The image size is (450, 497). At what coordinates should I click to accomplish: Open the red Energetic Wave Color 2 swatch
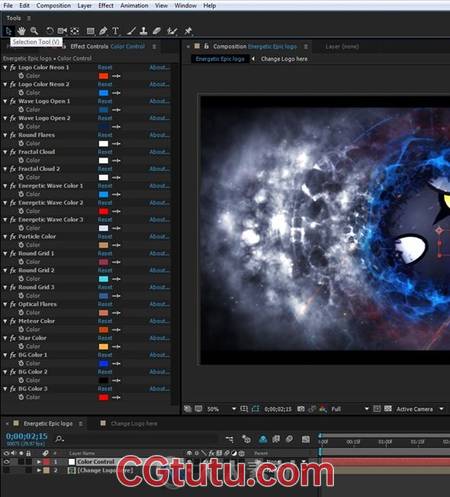click(104, 211)
